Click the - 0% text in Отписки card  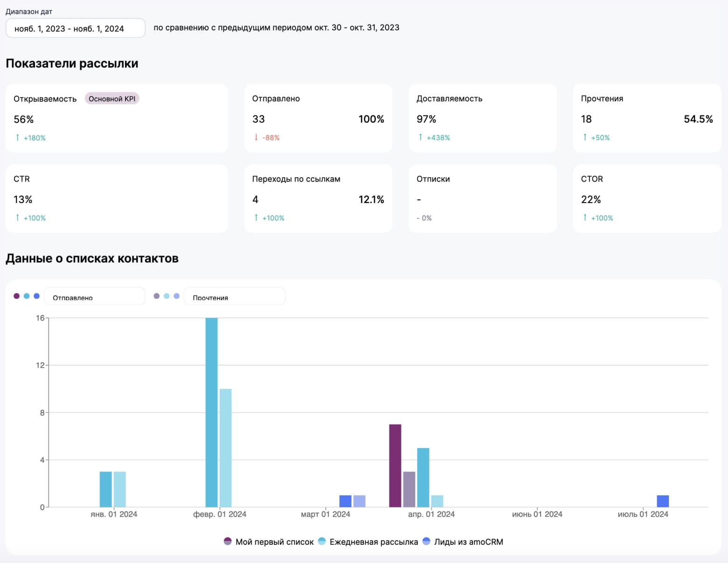[424, 218]
